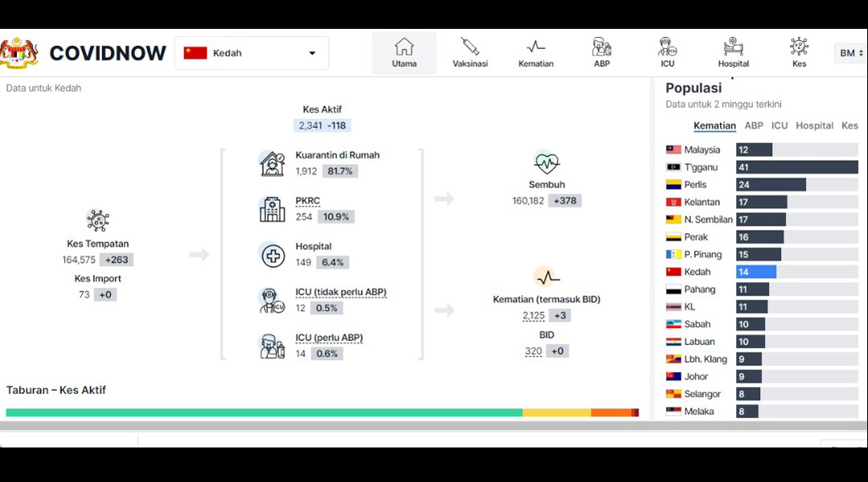
Task: Select the ABP filter in Populasi panel
Action: pos(753,125)
